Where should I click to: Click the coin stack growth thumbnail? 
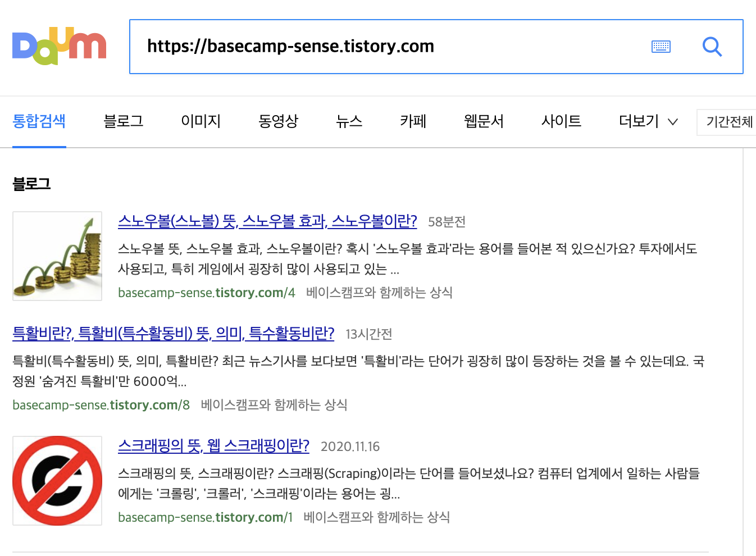tap(57, 256)
